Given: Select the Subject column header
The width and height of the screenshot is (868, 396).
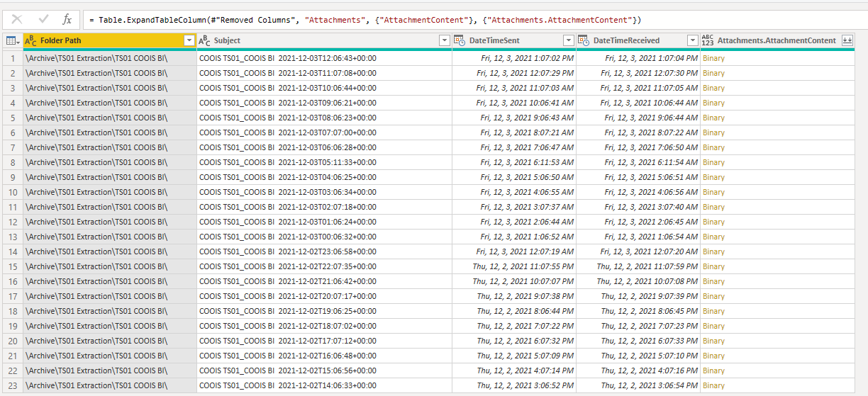Looking at the screenshot, I should coord(325,41).
